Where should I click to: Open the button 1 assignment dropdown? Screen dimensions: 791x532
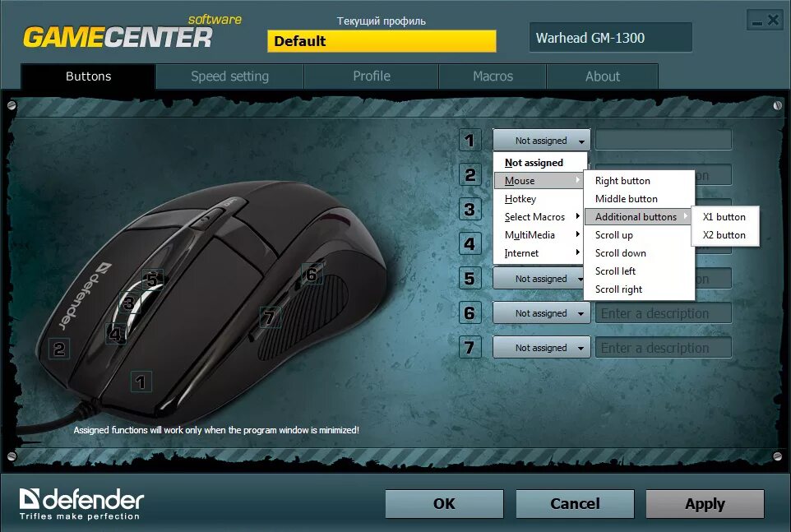tap(541, 140)
